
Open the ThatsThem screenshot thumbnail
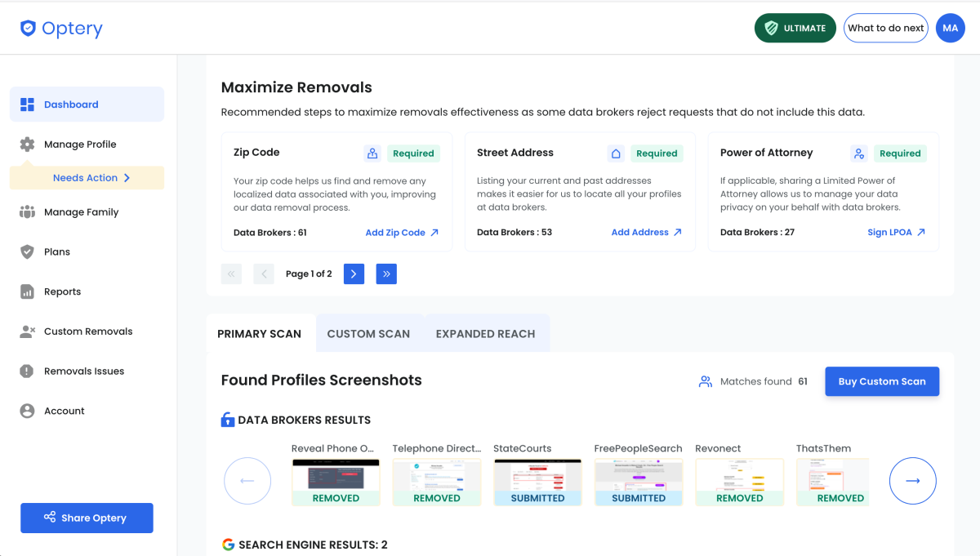[x=833, y=482]
